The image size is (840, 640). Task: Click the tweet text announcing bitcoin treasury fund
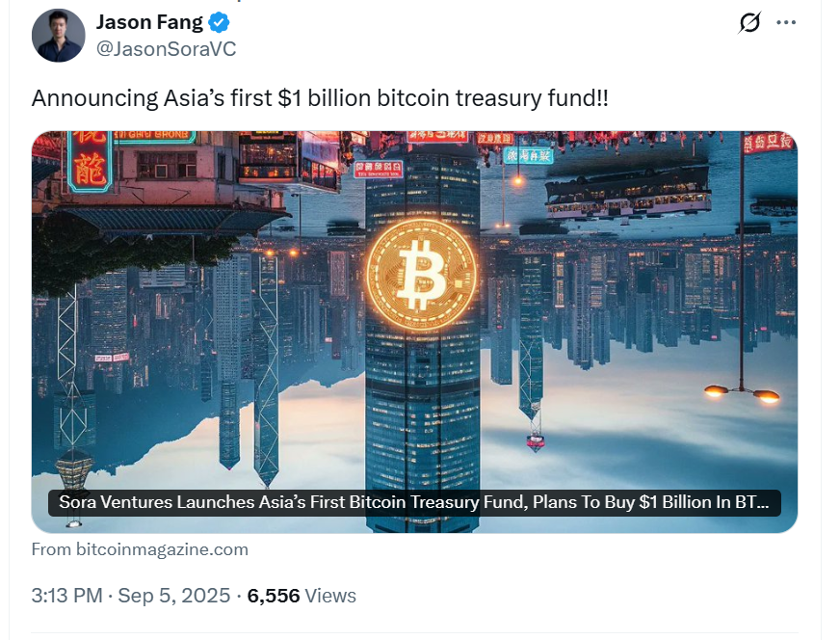(320, 98)
